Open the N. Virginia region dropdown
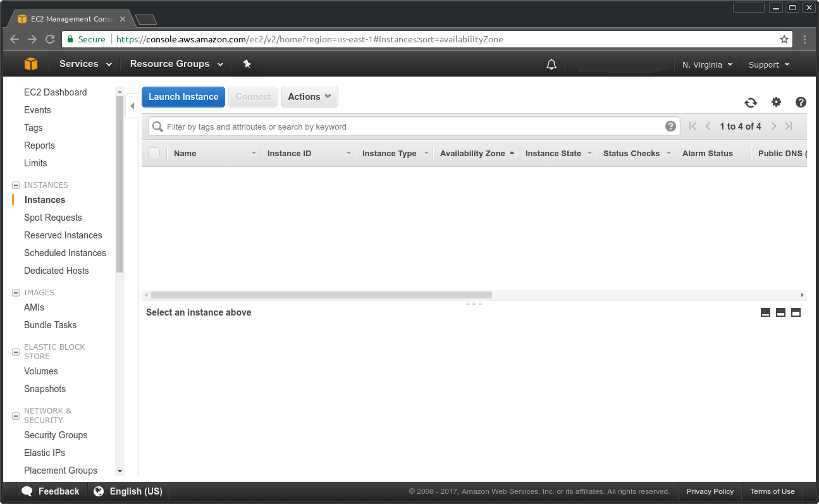This screenshot has width=819, height=504. point(706,65)
